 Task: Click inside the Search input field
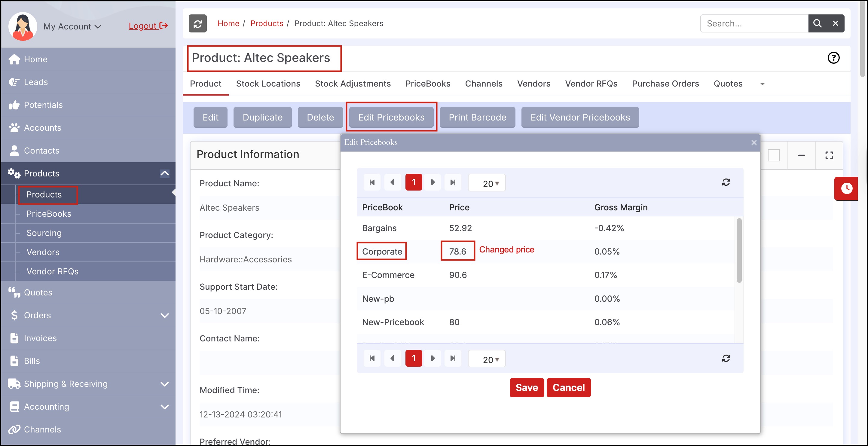coord(754,23)
